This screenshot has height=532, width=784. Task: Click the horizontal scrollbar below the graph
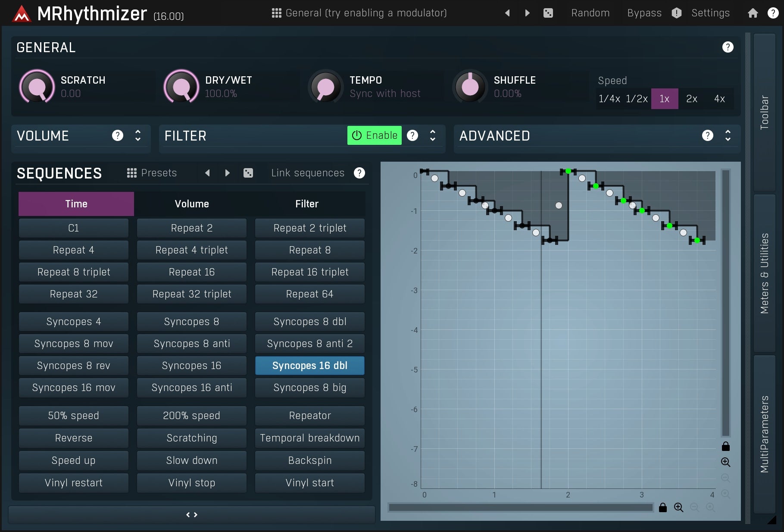[x=520, y=508]
